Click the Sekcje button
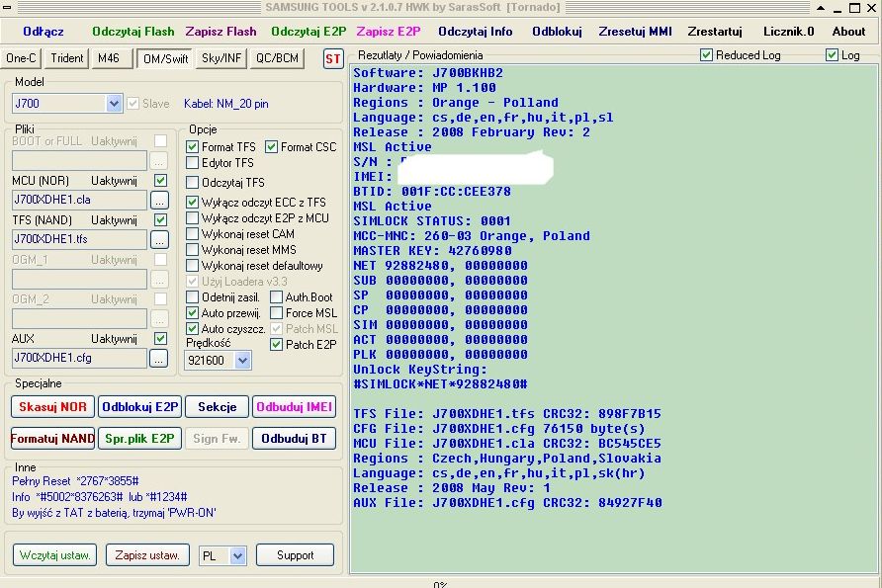 [218, 407]
